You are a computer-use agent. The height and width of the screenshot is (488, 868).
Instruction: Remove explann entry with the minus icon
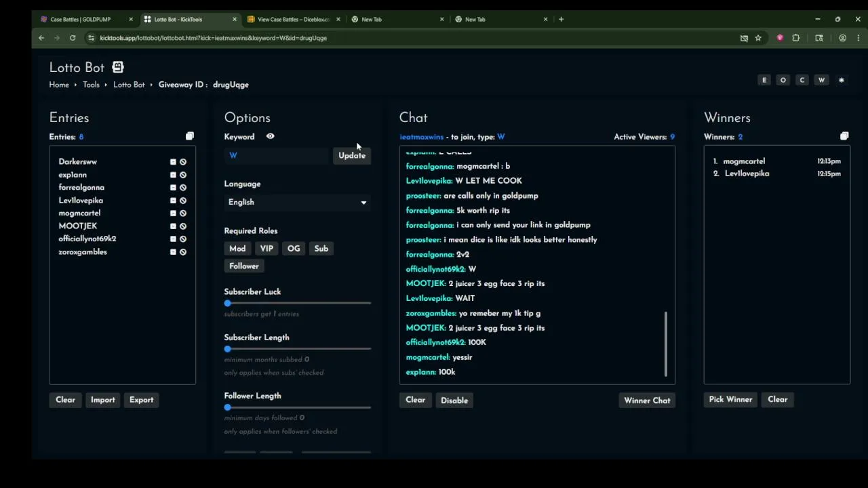[173, 175]
